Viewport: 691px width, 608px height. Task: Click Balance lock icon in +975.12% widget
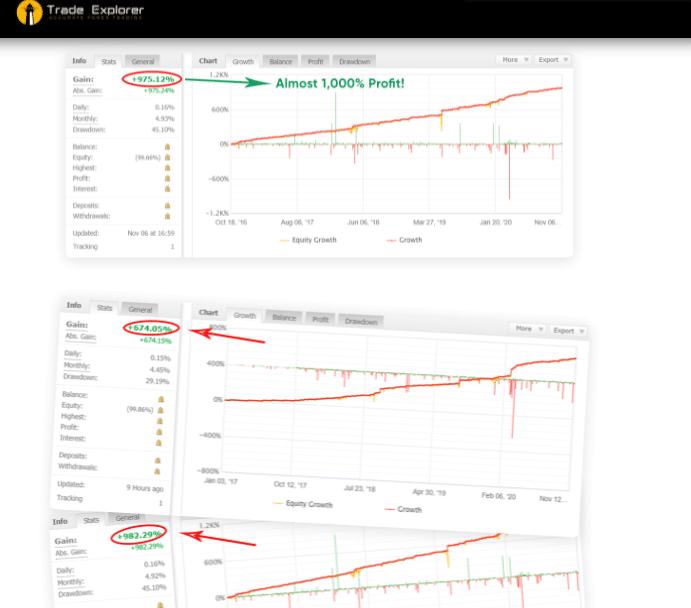167,147
